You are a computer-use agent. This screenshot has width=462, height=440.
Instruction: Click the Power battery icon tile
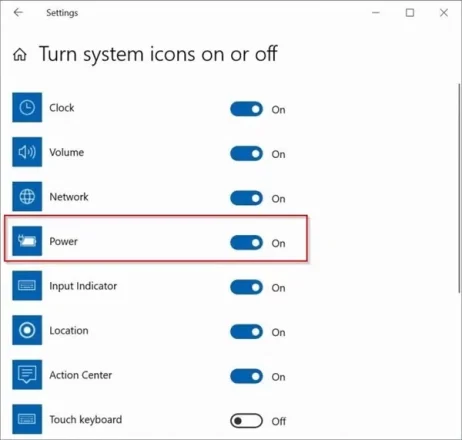[x=27, y=241]
